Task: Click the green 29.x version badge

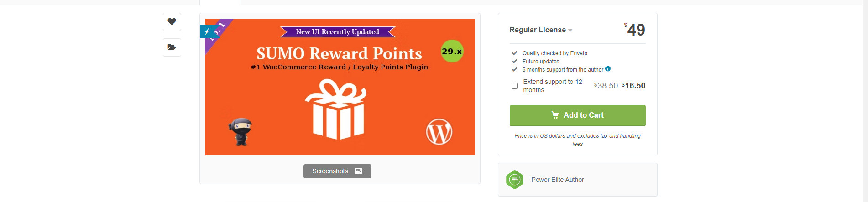Action: pyautogui.click(x=452, y=52)
